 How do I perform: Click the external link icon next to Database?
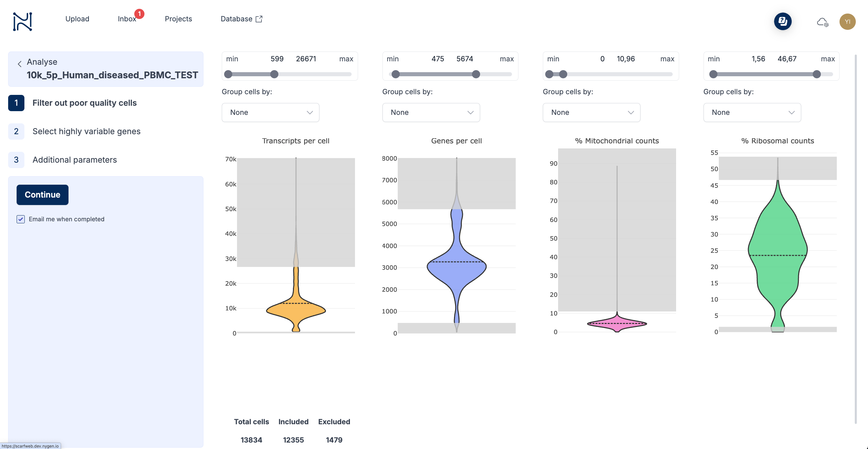(x=259, y=19)
